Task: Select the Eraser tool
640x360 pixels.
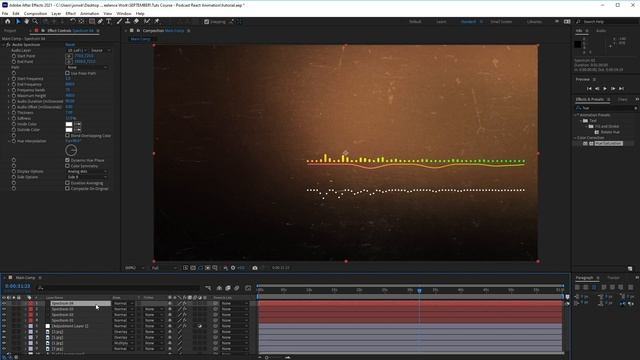Action: (136, 21)
